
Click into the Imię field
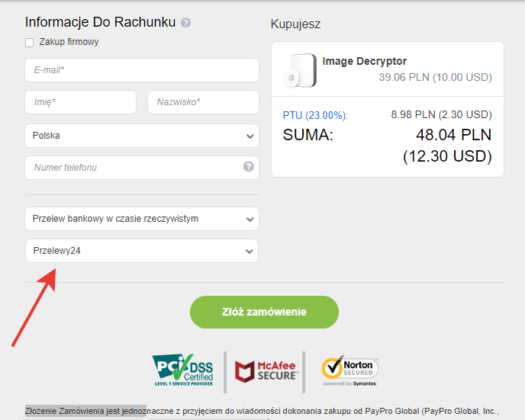pyautogui.click(x=80, y=102)
